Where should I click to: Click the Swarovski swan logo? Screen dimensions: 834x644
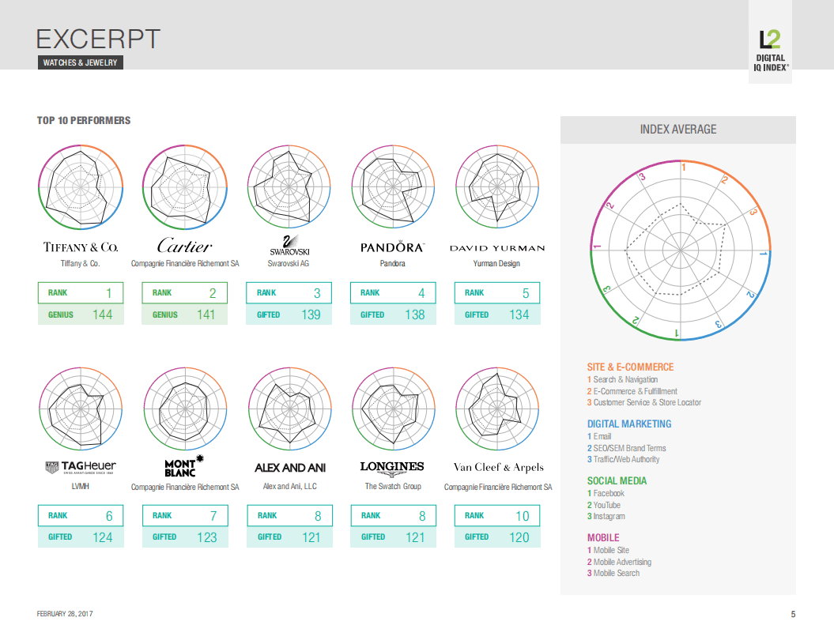pyautogui.click(x=289, y=245)
